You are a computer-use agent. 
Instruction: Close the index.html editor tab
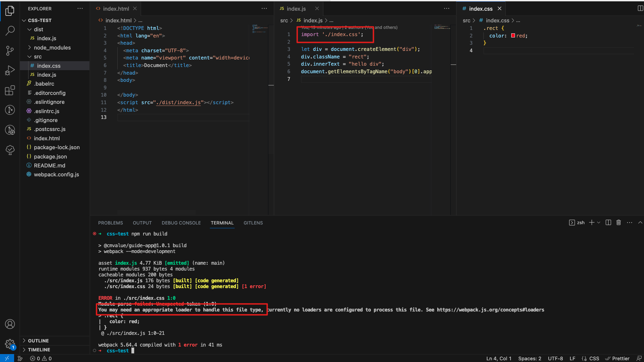click(135, 9)
